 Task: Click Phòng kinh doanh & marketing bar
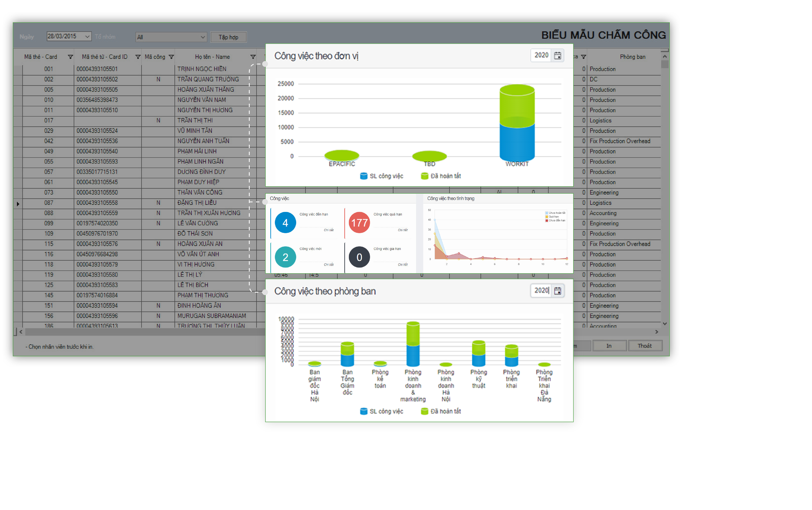413,344
